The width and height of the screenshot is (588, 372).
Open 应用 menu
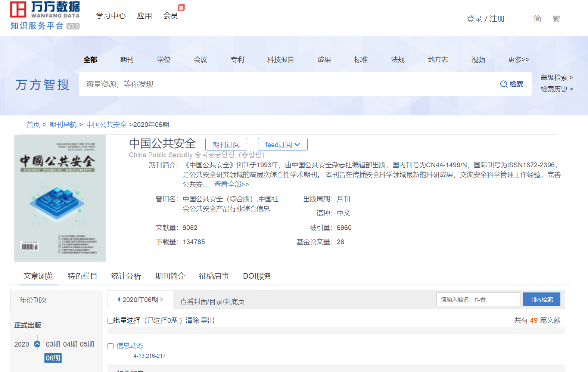(x=144, y=16)
